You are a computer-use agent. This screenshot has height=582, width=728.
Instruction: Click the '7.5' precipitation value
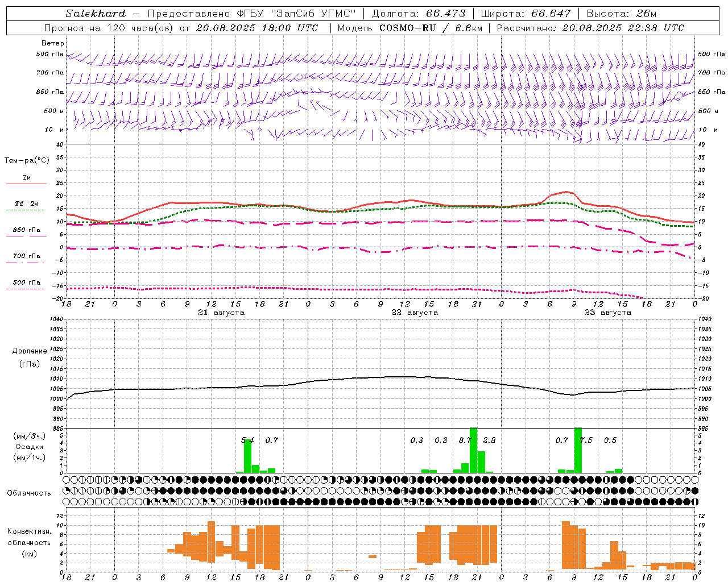586,440
